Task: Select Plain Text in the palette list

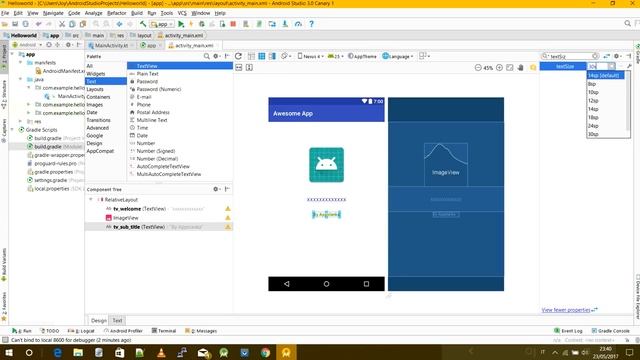Action: tap(147, 73)
